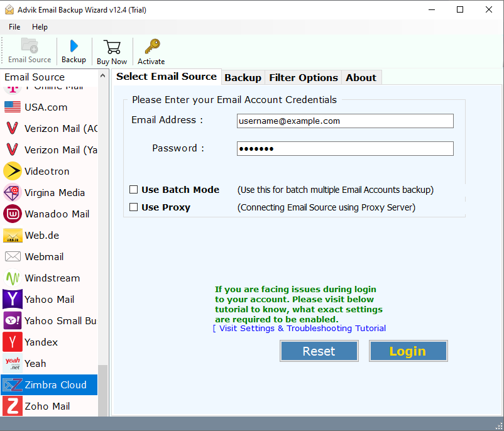This screenshot has height=431, width=504.
Task: Select the Yeah.net icon
Action: 13,363
